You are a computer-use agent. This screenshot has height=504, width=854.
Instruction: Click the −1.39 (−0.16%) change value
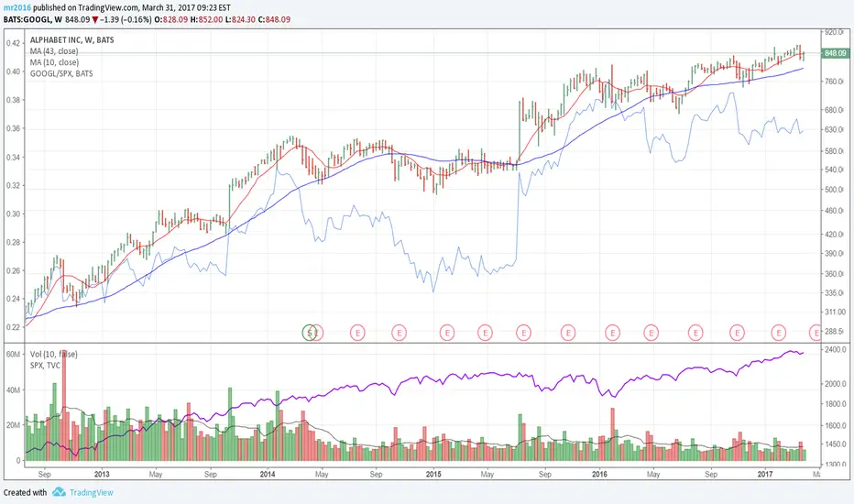(126, 19)
